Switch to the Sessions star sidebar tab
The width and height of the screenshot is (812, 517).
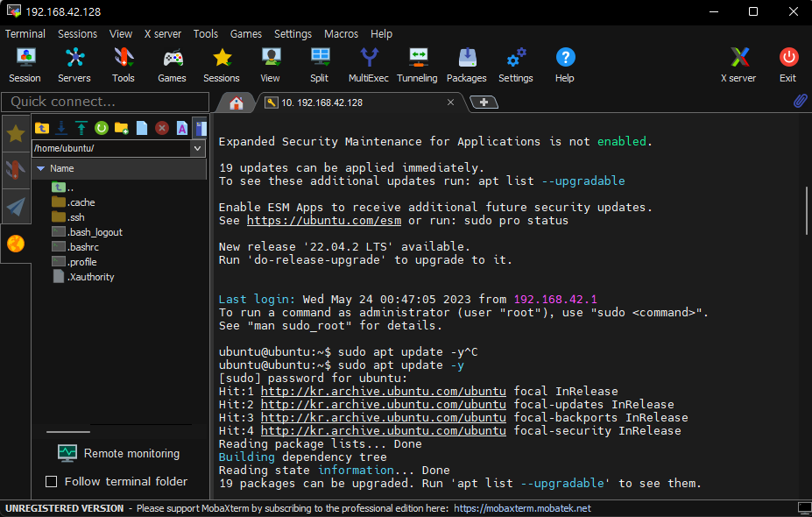[x=16, y=134]
